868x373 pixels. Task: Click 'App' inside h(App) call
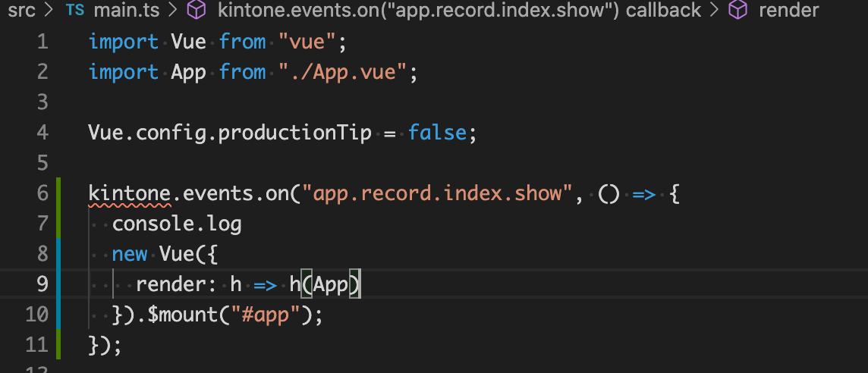point(331,284)
